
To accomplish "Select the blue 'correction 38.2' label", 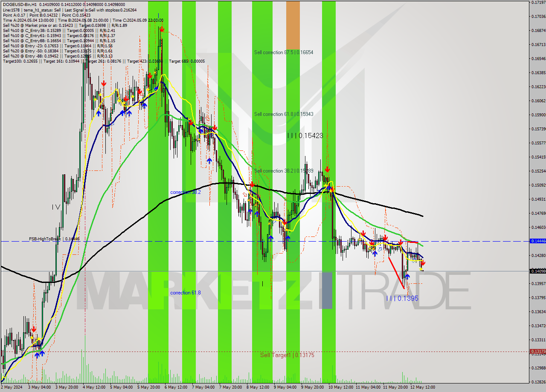I will pos(186,192).
